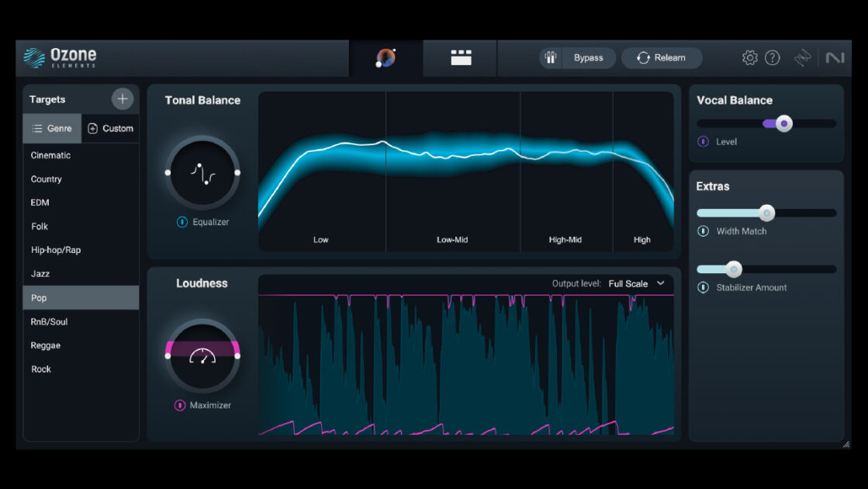
Task: Click the High band in tonal balance graph
Action: (x=643, y=172)
